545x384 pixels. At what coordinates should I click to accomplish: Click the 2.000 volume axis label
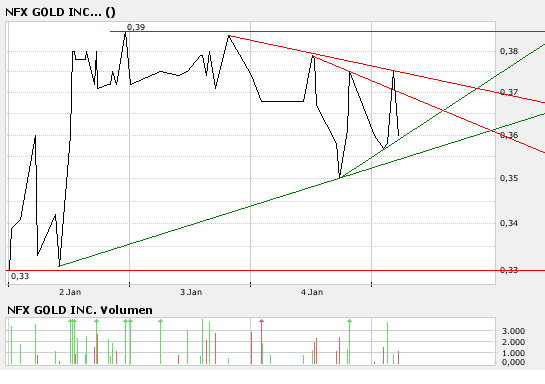(513, 342)
